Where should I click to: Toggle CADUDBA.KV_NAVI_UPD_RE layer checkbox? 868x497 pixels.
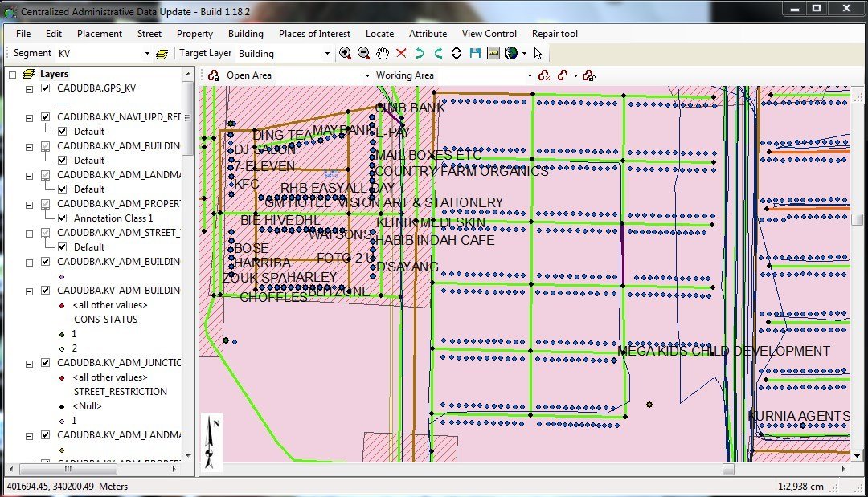[x=46, y=117]
